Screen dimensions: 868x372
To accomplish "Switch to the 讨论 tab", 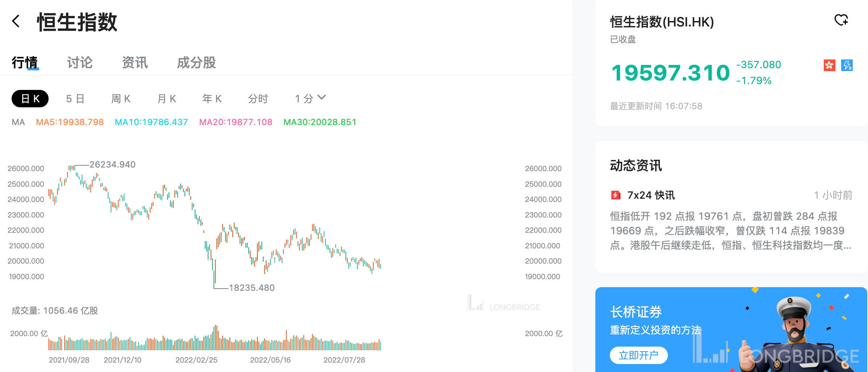I will (x=80, y=63).
